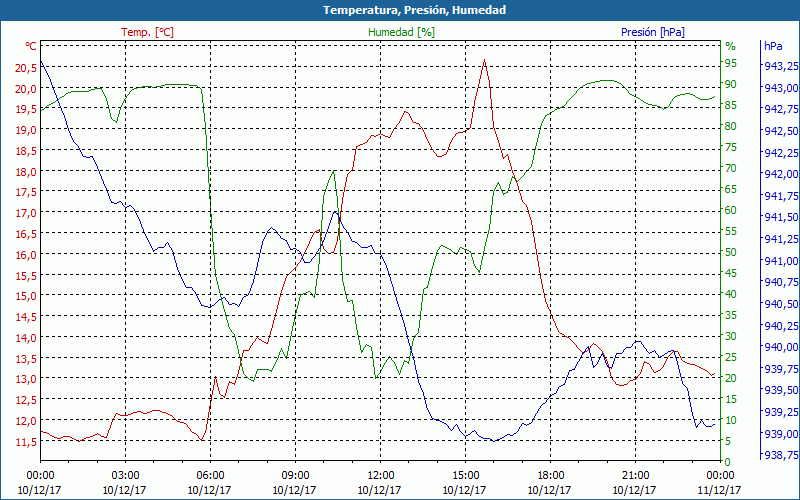The height and width of the screenshot is (500, 800).
Task: Click the 15:00 time axis label
Action: (465, 475)
